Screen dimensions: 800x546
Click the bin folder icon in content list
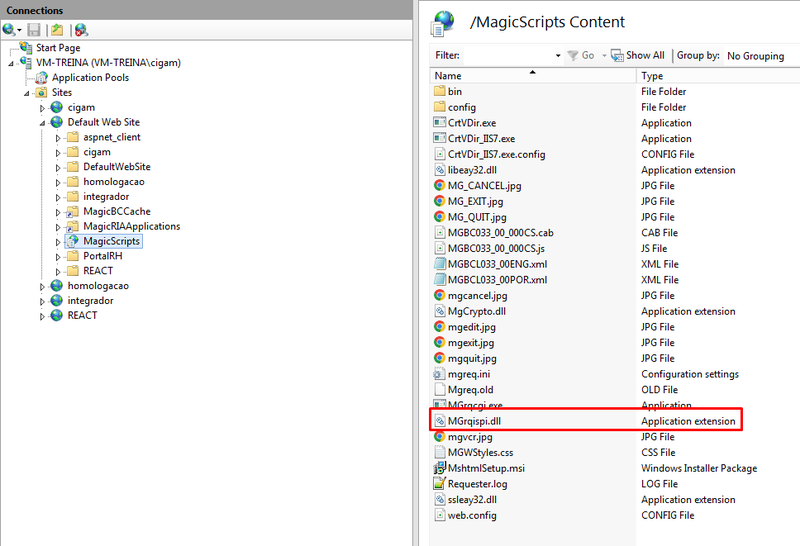(439, 91)
